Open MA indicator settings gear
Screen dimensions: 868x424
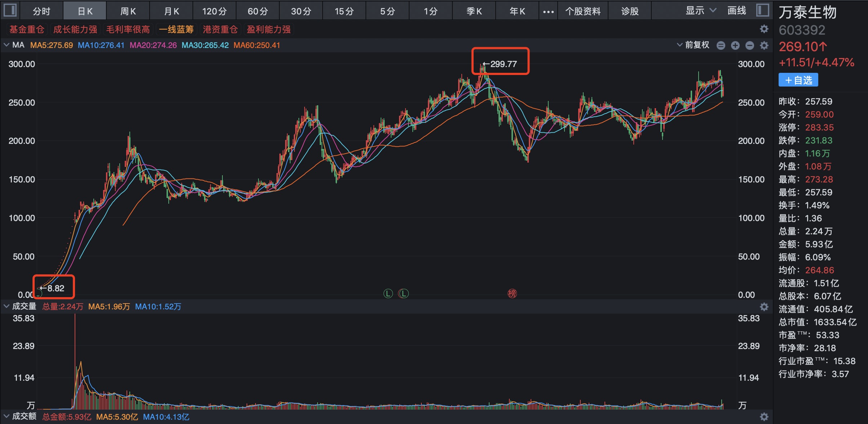764,45
